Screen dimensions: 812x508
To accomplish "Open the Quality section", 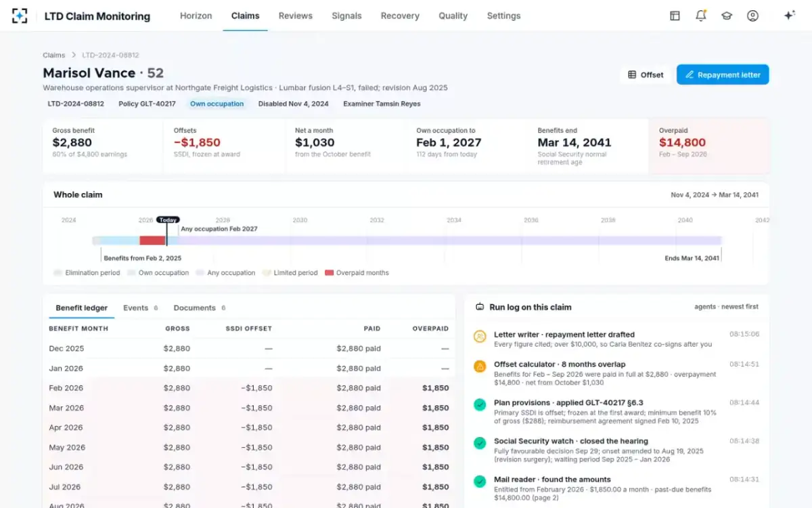I will point(453,16).
